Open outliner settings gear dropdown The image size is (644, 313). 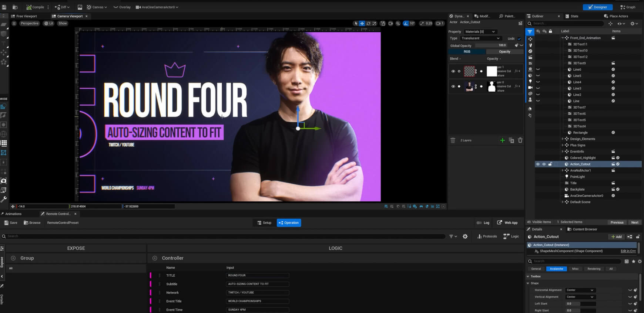pos(634,24)
